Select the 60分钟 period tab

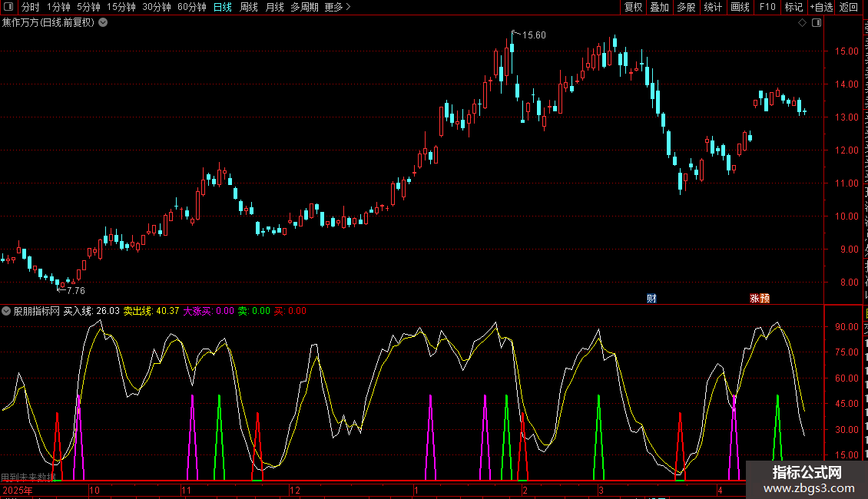191,7
